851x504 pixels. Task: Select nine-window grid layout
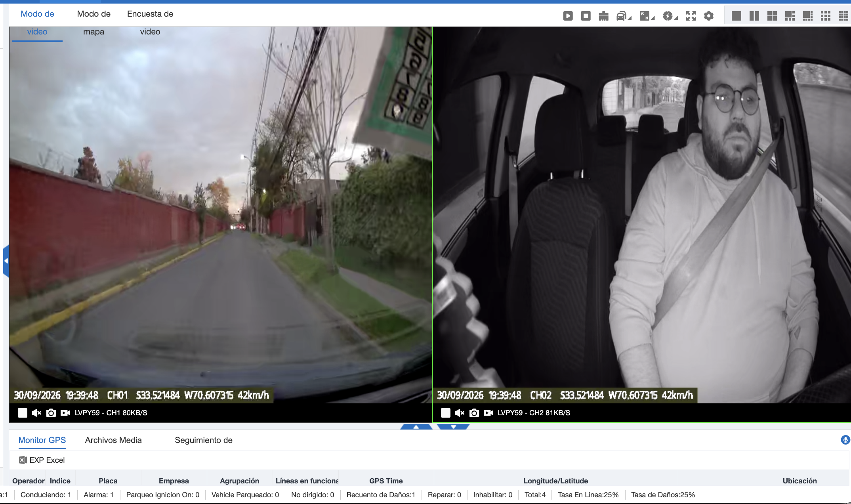826,16
